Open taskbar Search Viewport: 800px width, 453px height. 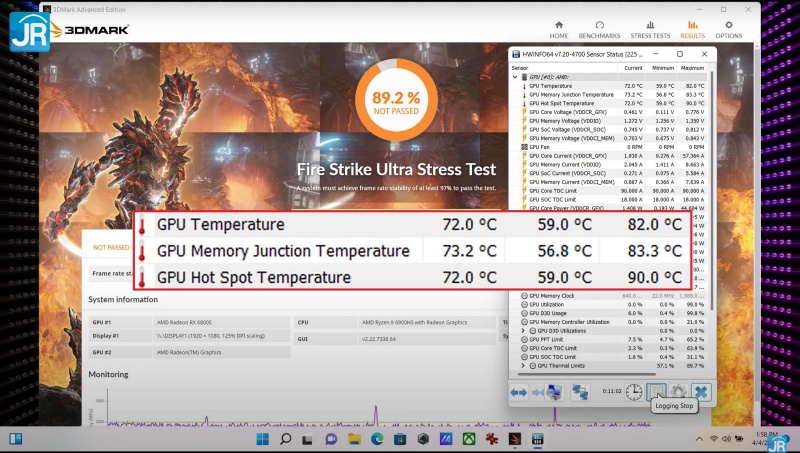tap(286, 439)
